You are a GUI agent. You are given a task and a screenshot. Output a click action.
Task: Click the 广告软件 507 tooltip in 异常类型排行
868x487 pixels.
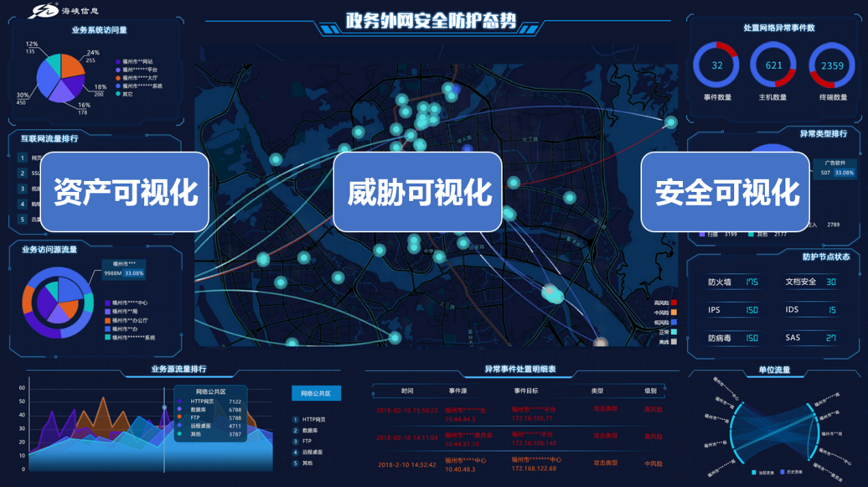click(835, 168)
